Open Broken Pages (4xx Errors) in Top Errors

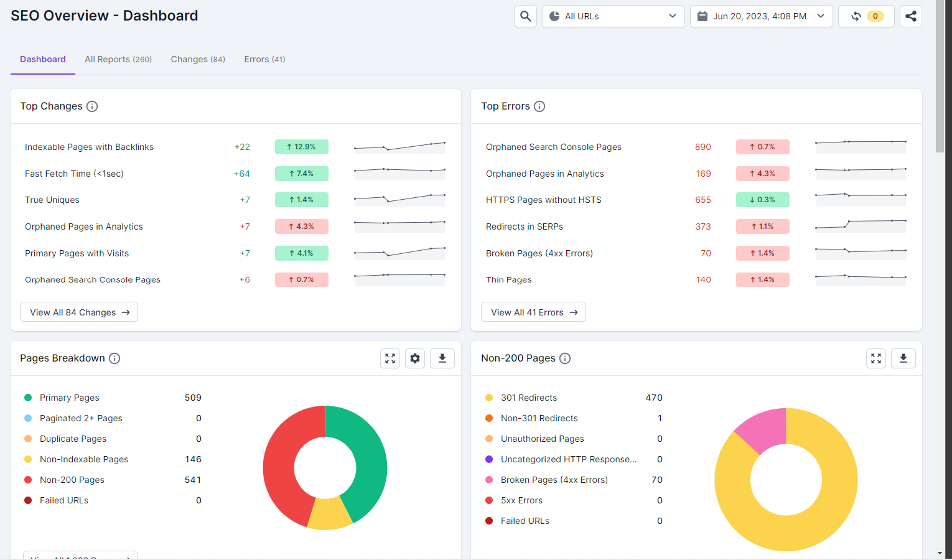pyautogui.click(x=539, y=253)
